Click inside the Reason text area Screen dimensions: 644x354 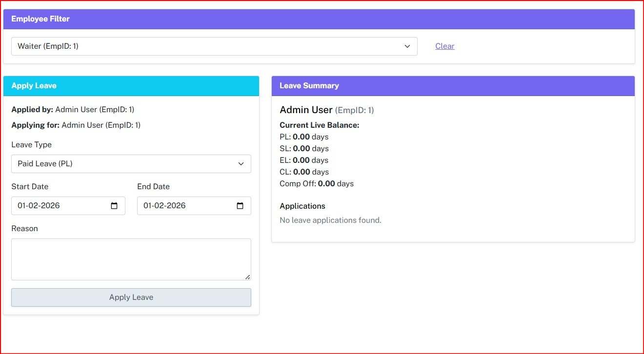tap(131, 259)
